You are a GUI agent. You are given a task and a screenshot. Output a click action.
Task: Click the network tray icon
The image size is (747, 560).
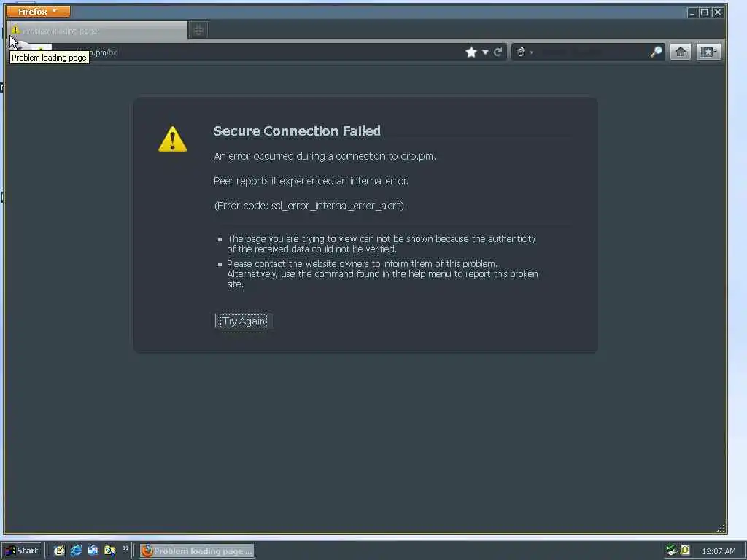click(672, 551)
